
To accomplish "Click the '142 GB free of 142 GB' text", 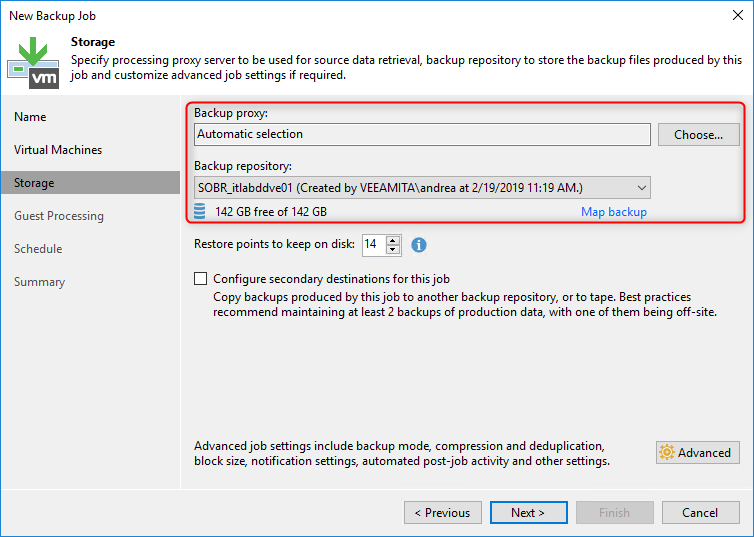I will (x=271, y=212).
